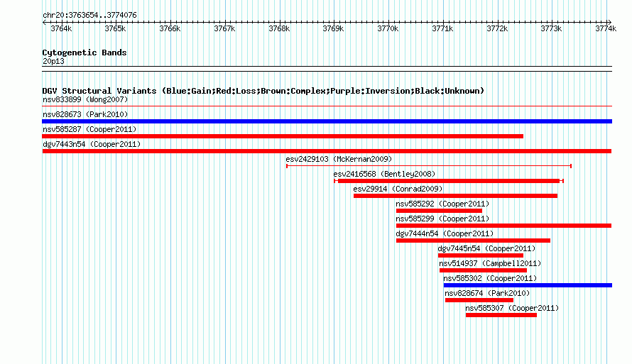Click the 3774k ruler tick label

pyautogui.click(x=606, y=28)
